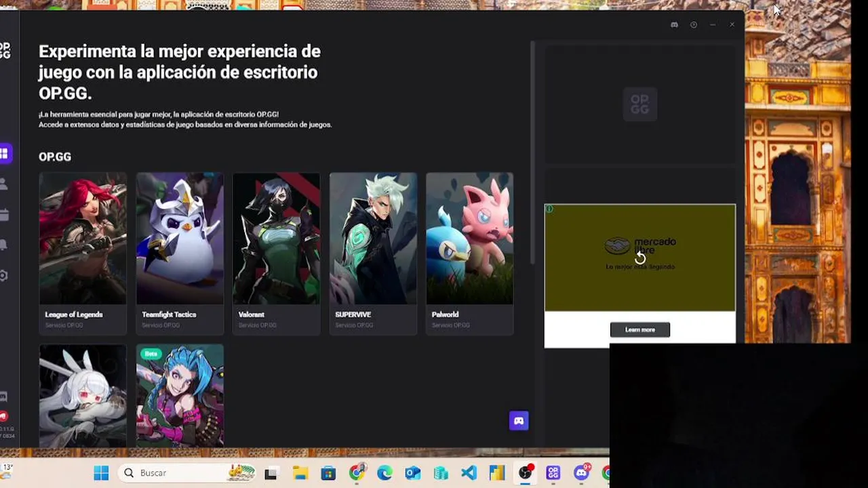Click the red icon at the sidebar bottom
The width and height of the screenshot is (868, 488).
(x=3, y=415)
